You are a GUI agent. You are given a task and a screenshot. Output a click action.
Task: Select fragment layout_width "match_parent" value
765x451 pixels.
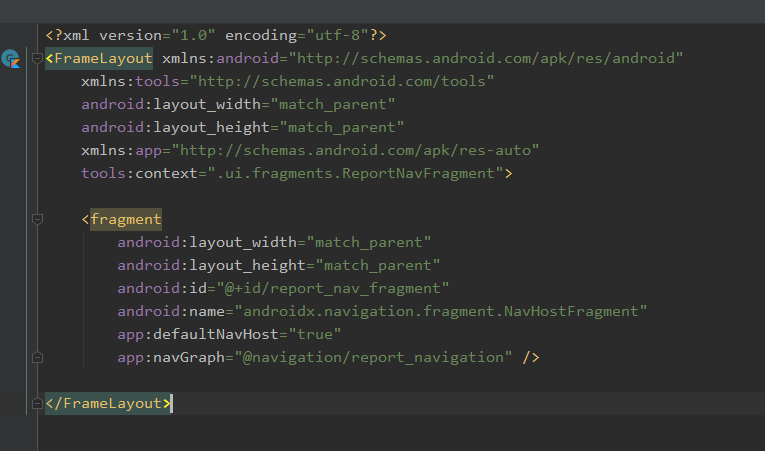click(369, 243)
